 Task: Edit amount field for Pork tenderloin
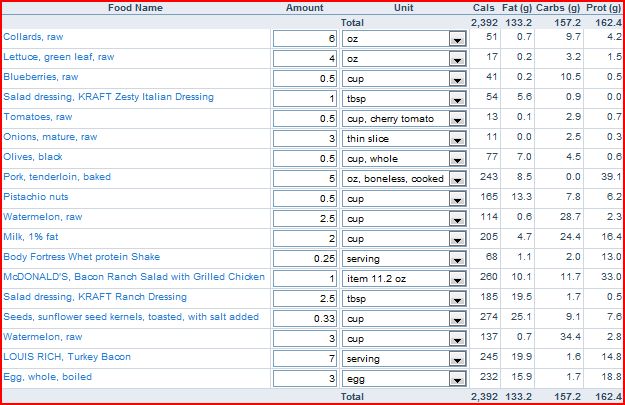click(305, 179)
